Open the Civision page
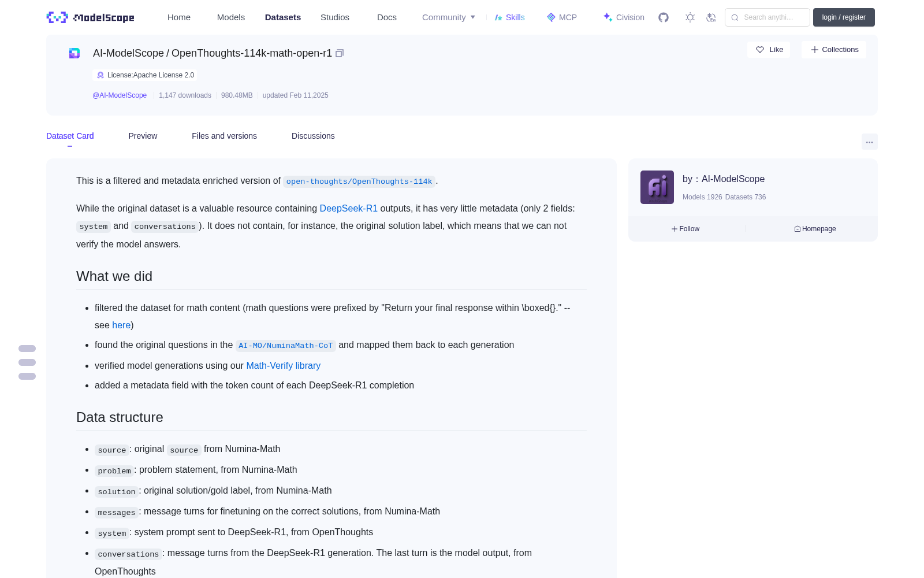The height and width of the screenshot is (578, 924). 624,17
